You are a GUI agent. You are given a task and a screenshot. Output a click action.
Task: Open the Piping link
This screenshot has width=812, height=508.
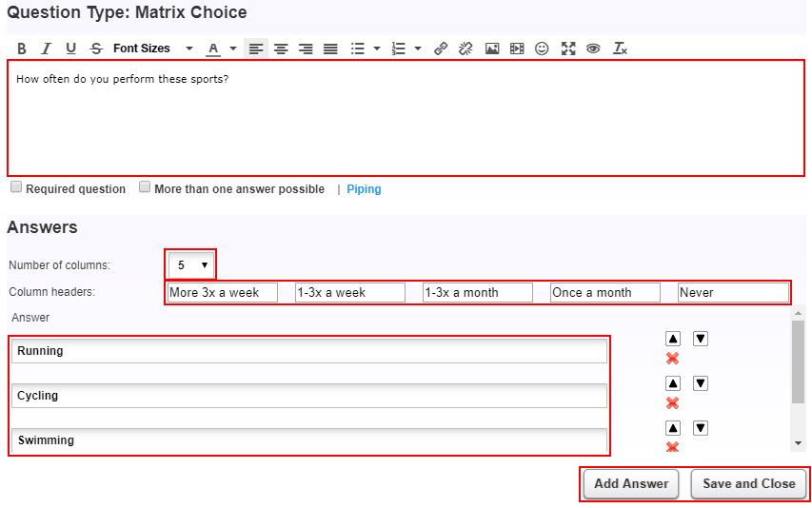tap(364, 189)
